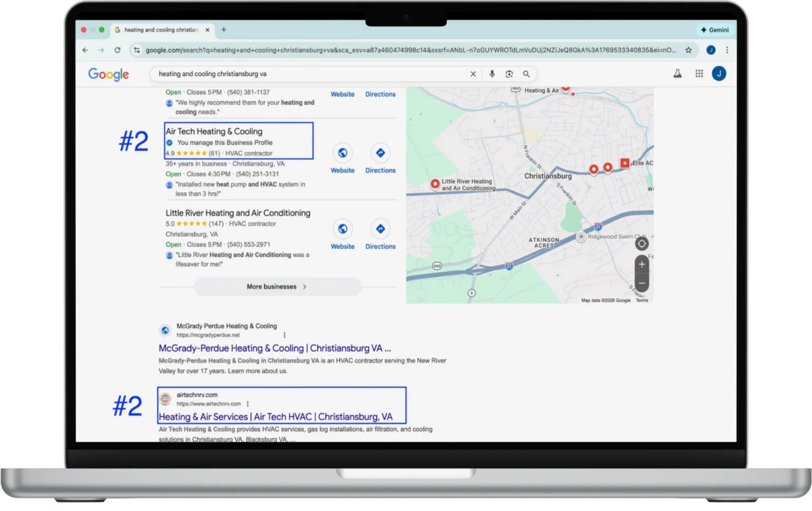
Task: Start voice search with microphone icon
Action: click(492, 74)
